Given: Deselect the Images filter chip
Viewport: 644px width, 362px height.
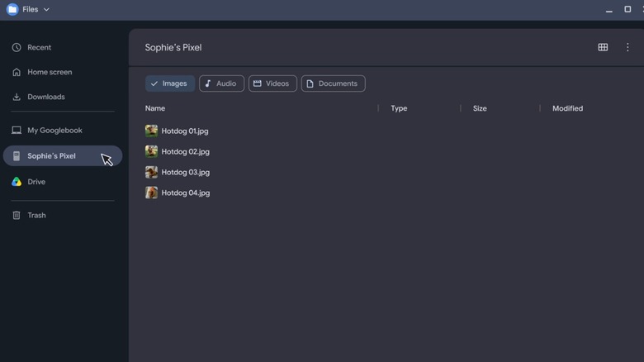Looking at the screenshot, I should 170,83.
